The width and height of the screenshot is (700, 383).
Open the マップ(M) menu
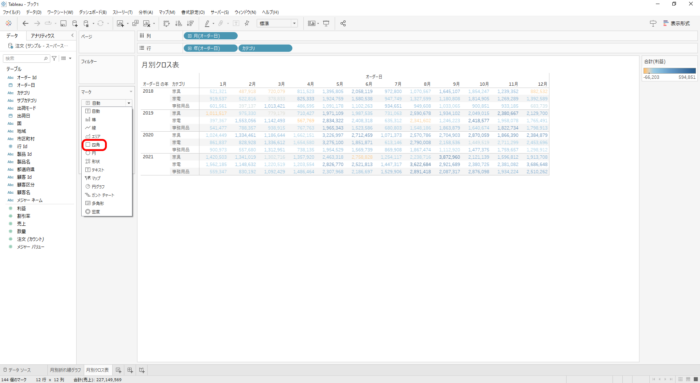coord(167,12)
